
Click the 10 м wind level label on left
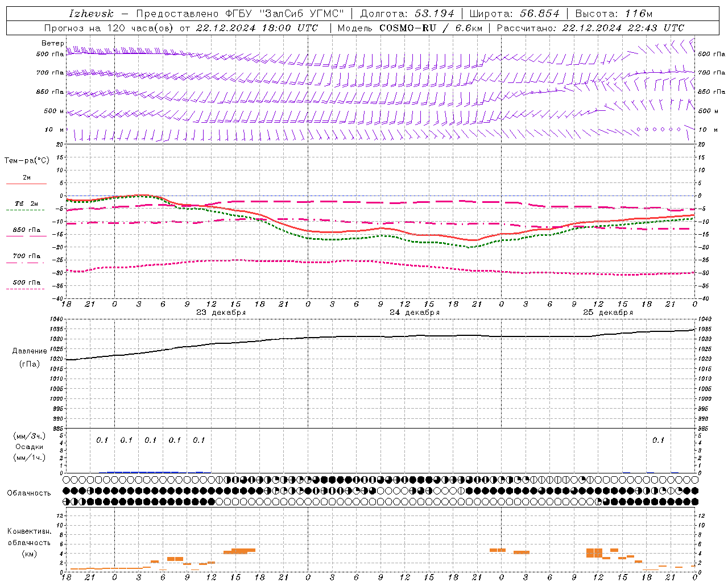click(x=53, y=130)
